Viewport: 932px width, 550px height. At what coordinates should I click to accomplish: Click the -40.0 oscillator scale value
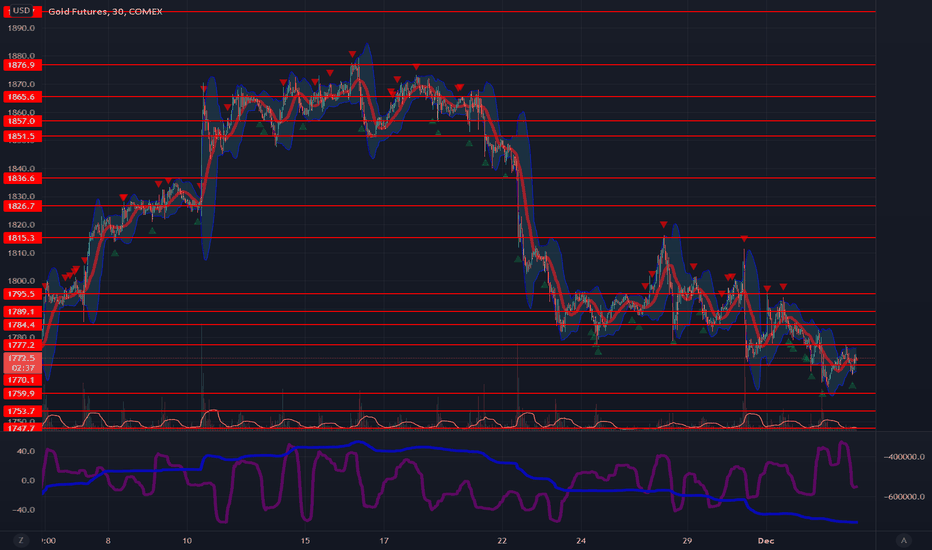click(x=25, y=510)
